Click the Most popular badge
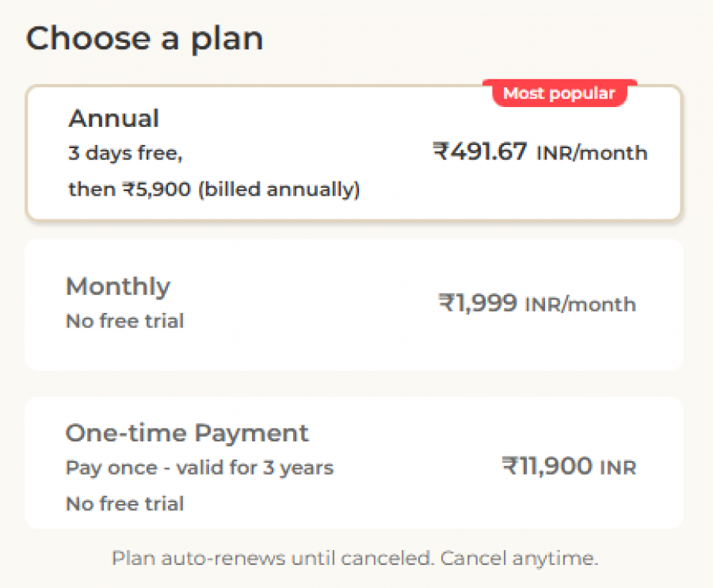Viewport: 713px width, 588px height. tap(559, 93)
